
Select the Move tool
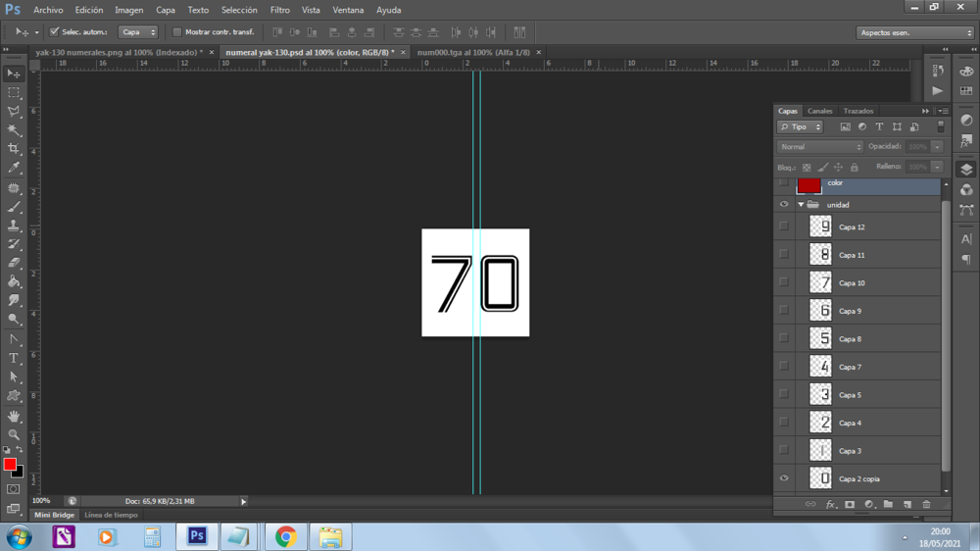(x=14, y=74)
